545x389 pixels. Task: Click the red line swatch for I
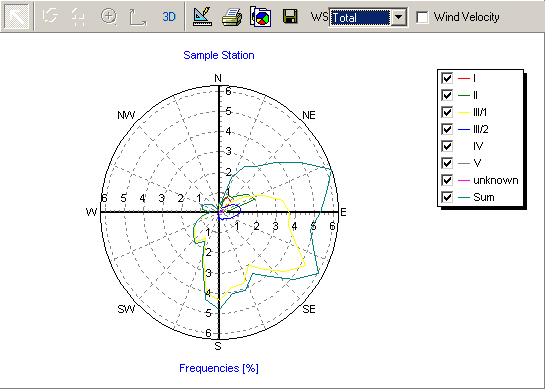point(464,79)
